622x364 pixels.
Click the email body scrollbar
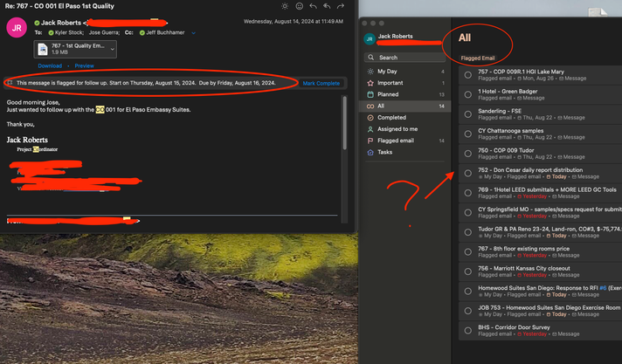click(x=344, y=123)
